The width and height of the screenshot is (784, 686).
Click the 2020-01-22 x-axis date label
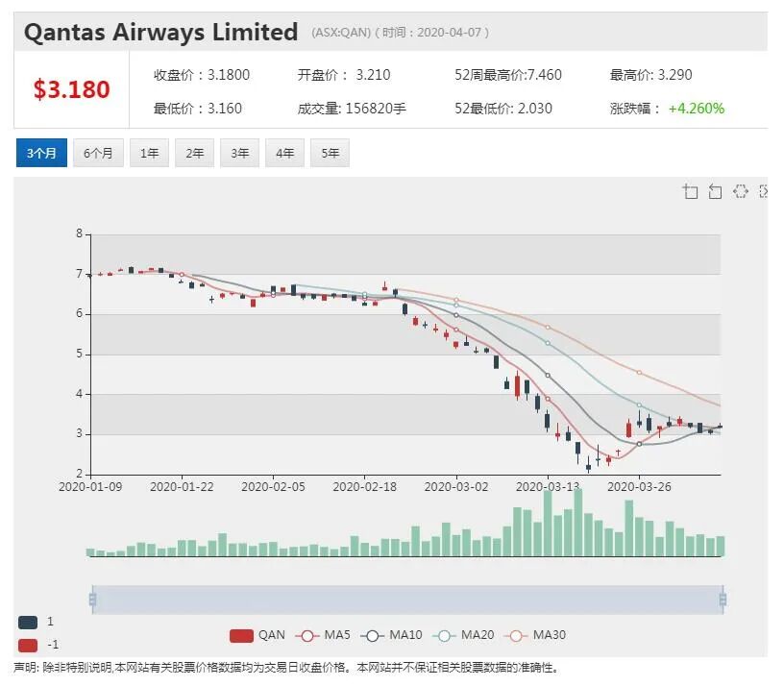[182, 487]
